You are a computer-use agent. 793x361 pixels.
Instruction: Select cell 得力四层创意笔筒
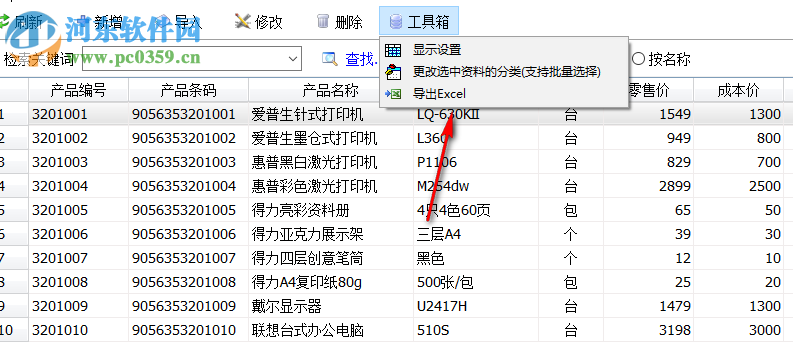point(331,258)
